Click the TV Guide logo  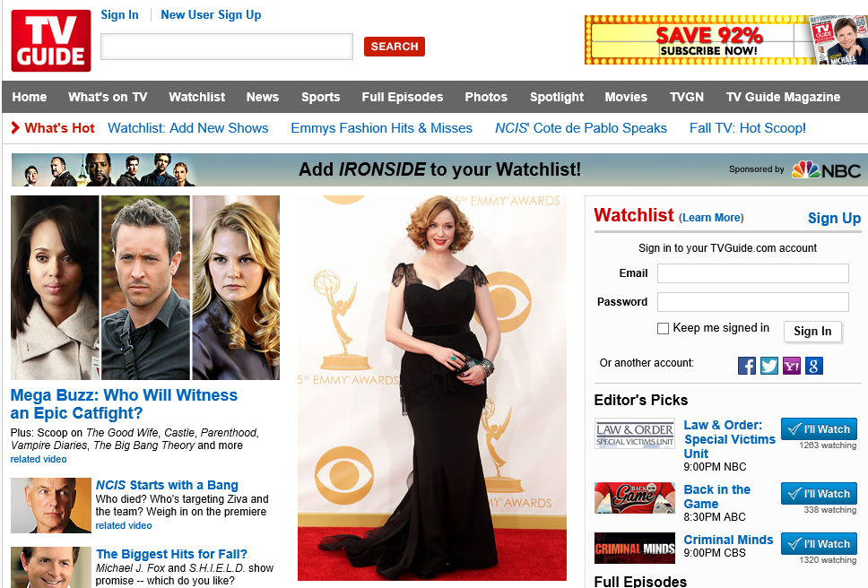click(x=51, y=40)
